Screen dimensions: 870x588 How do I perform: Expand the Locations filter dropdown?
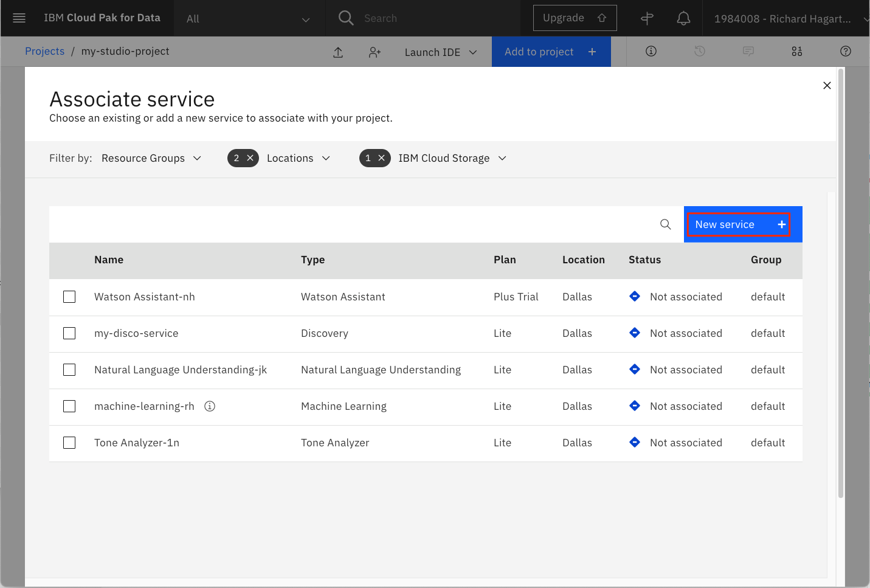(x=299, y=158)
